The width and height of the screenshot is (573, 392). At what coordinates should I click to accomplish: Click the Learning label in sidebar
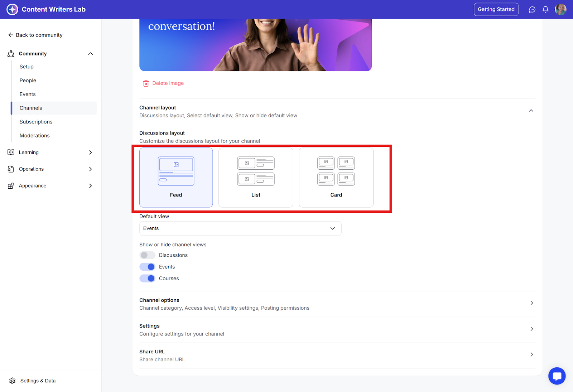pyautogui.click(x=29, y=153)
